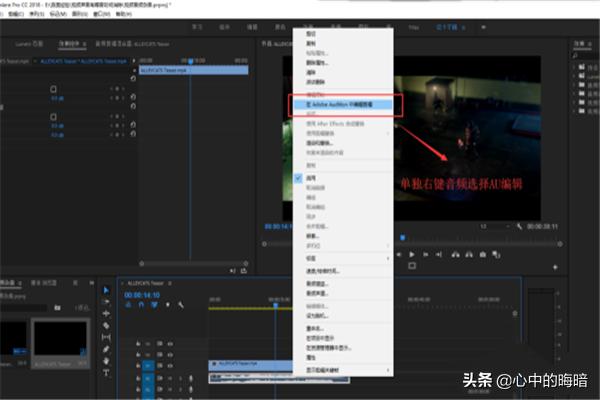The height and width of the screenshot is (400, 600).
Task: Expand first folder in Effects panel
Action: coord(574,67)
